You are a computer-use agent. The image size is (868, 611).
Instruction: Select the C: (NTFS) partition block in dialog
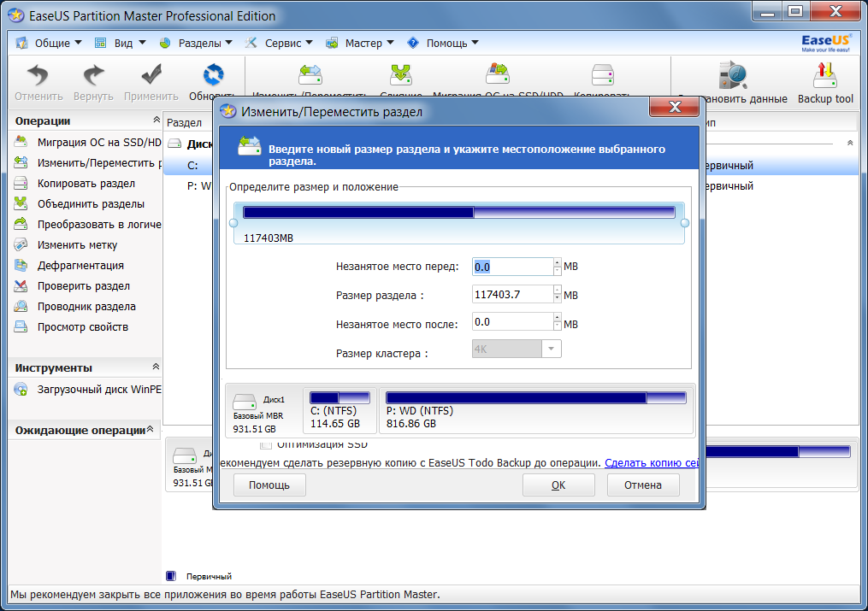tap(340, 410)
